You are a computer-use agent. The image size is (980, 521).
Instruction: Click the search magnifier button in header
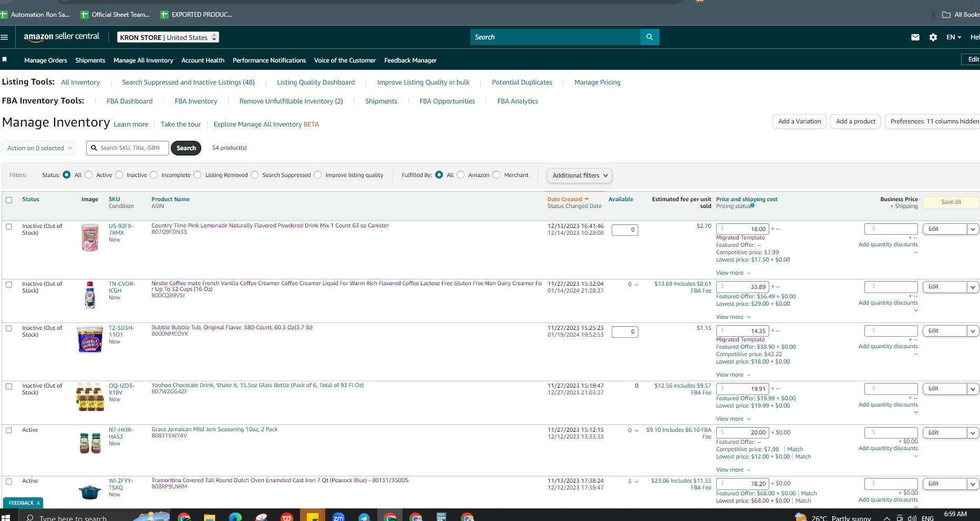(x=650, y=37)
